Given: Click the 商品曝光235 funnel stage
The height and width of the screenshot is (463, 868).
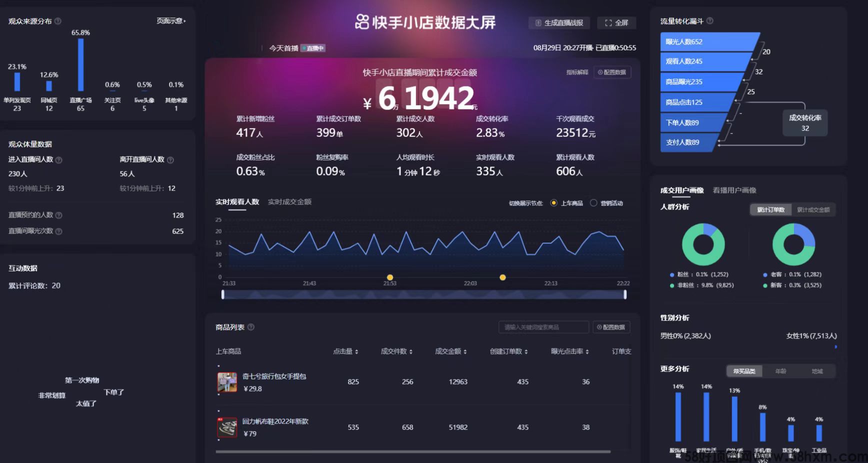Looking at the screenshot, I should point(702,82).
